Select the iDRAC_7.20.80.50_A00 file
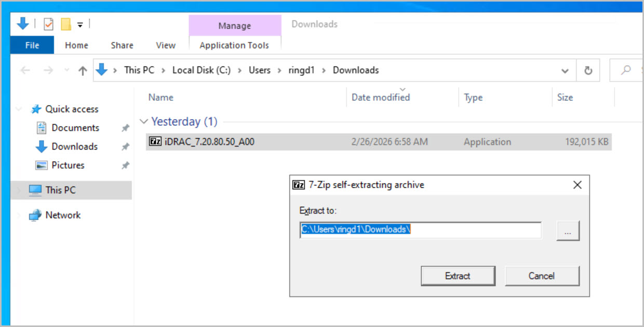 click(379, 141)
